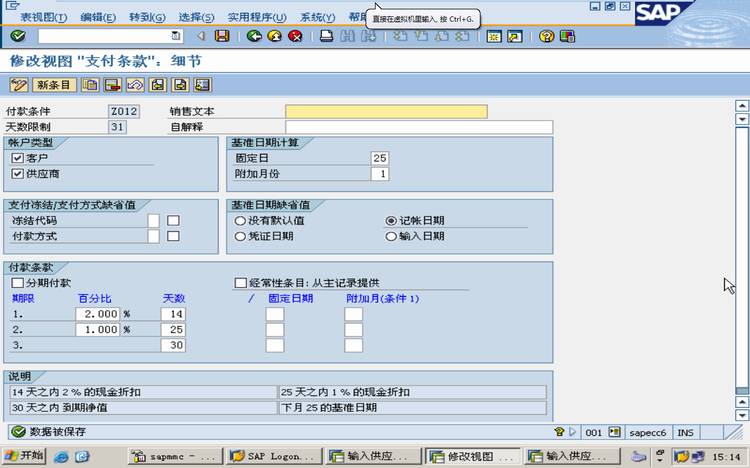
Task: Click the First Page navigation icon
Action: [x=400, y=36]
